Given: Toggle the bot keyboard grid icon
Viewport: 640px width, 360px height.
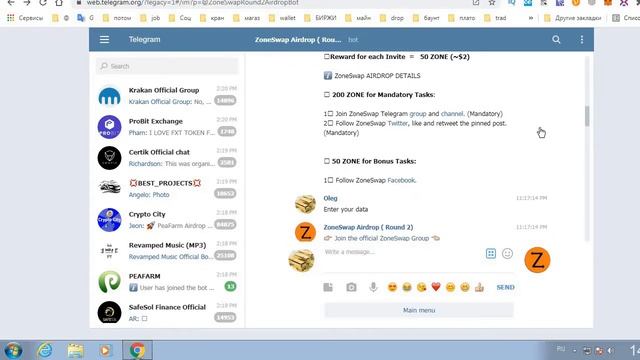Looking at the screenshot, I should coord(491,253).
